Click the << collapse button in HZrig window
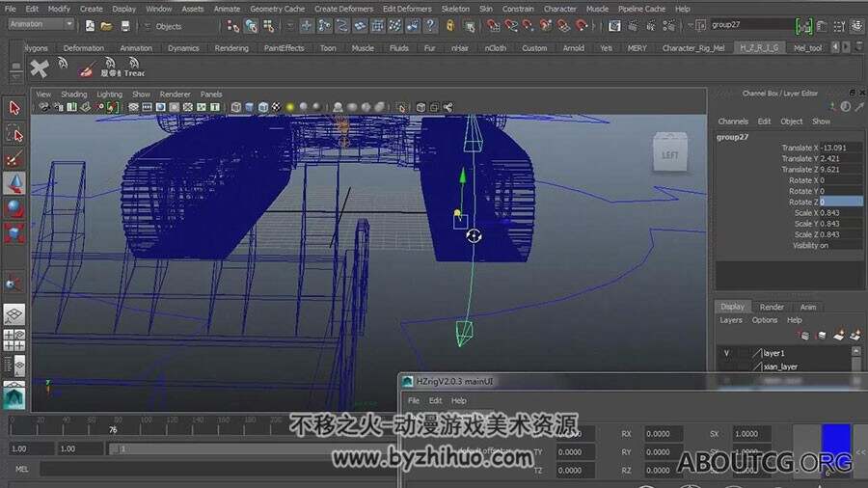The height and width of the screenshot is (488, 868). click(x=861, y=451)
